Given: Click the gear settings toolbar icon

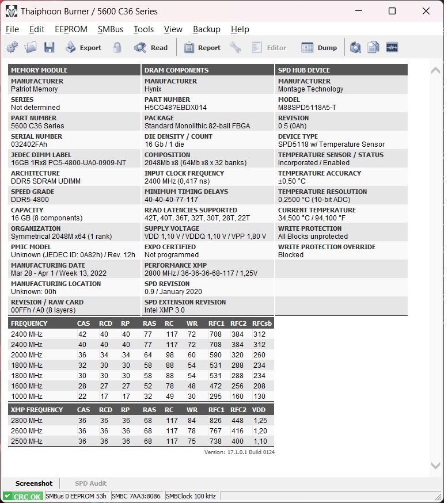Looking at the screenshot, I should 12,47.
